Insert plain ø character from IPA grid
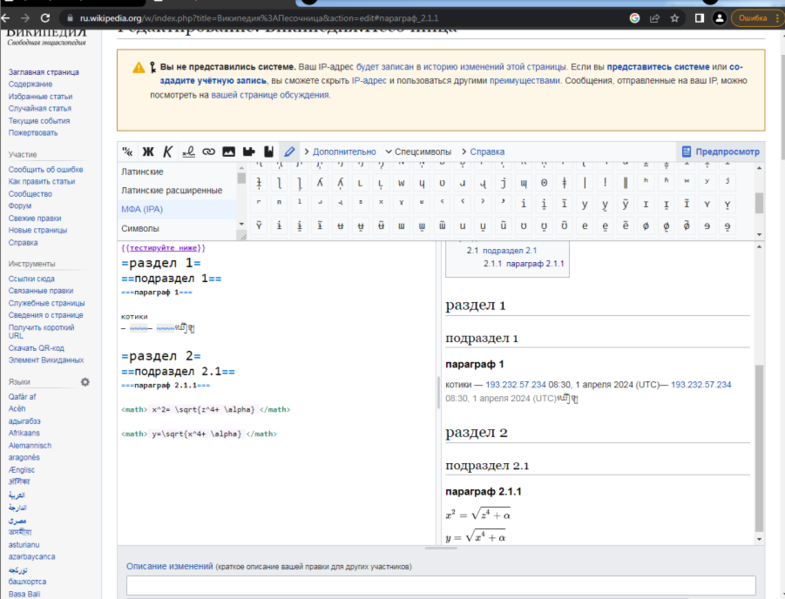Image resolution: width=785 pixels, height=599 pixels. point(646,226)
